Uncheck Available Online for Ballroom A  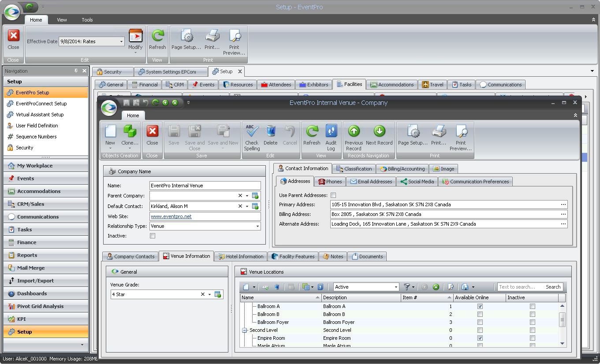pyautogui.click(x=480, y=306)
